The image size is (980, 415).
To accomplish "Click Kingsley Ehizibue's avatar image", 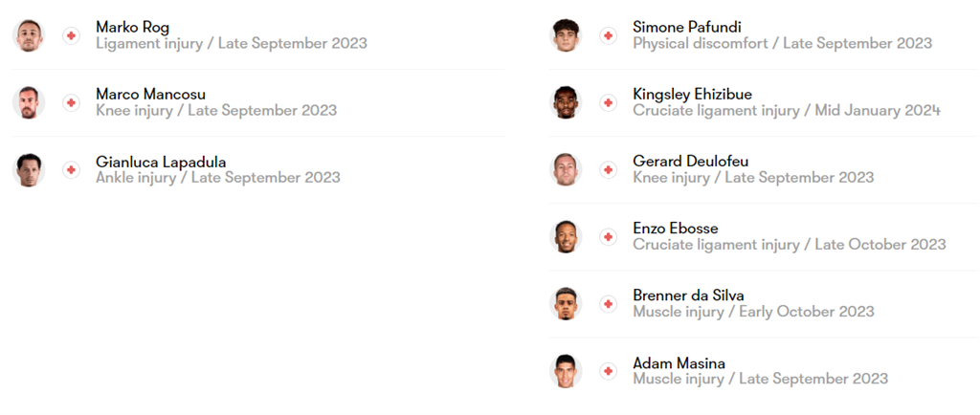I will coord(566,102).
